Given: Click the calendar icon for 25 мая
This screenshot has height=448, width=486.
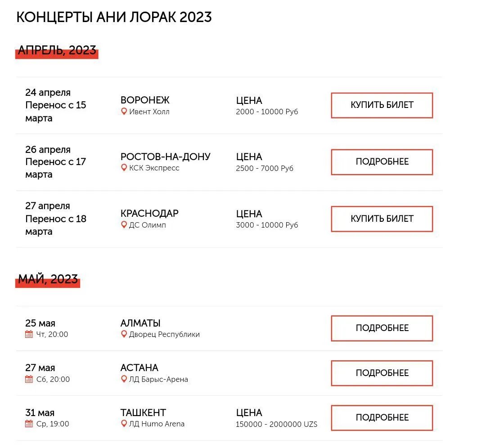Looking at the screenshot, I should tap(29, 334).
